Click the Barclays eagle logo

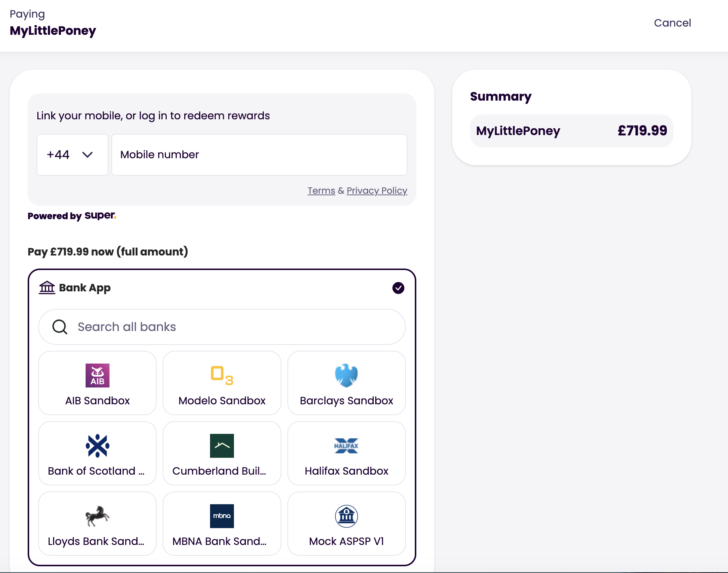click(x=346, y=375)
